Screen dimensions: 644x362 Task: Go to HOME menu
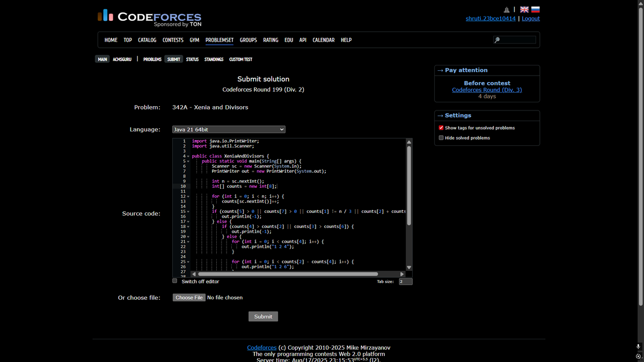(111, 40)
